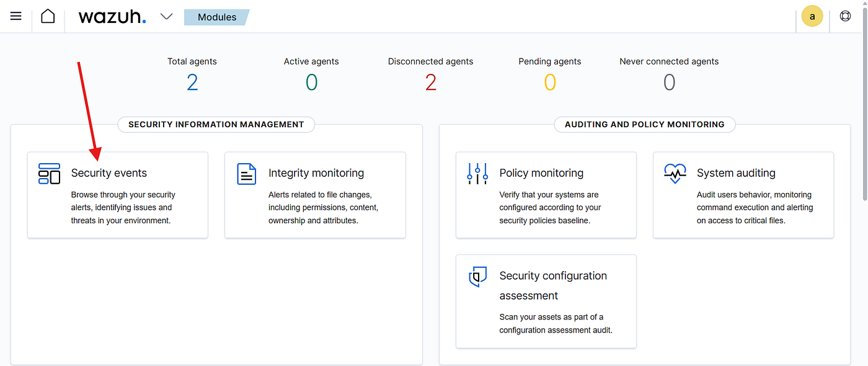The height and width of the screenshot is (366, 868).
Task: Click the Active agents count 0
Action: pos(311,83)
